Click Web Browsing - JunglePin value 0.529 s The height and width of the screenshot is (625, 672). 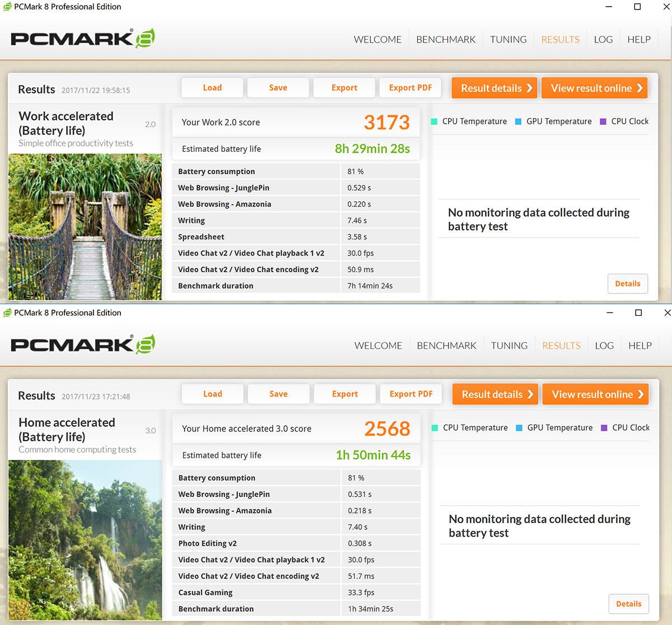(x=359, y=188)
